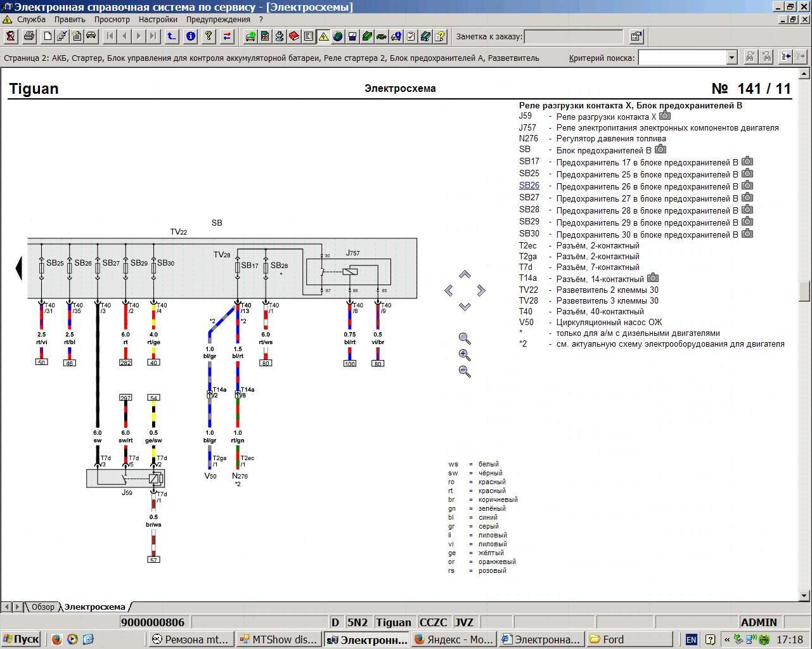The image size is (812, 649).
Task: Print the current wiring diagram
Action: [x=29, y=36]
